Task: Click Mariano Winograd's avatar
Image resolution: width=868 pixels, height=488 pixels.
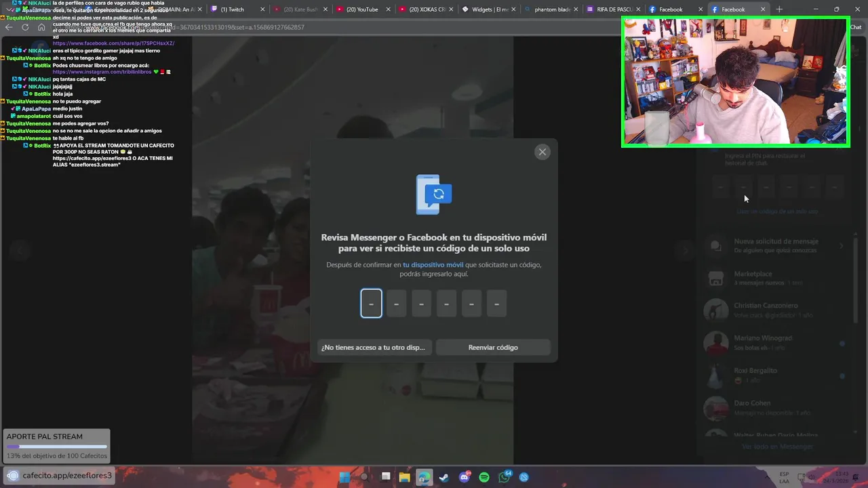Action: (x=715, y=342)
